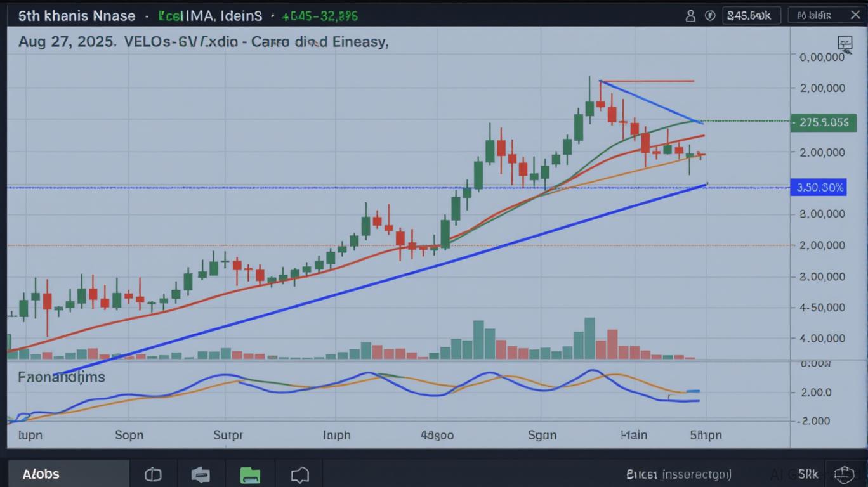Select the gray label icon in bottom toolbar
Viewport: 868px width, 487px height.
tap(201, 474)
